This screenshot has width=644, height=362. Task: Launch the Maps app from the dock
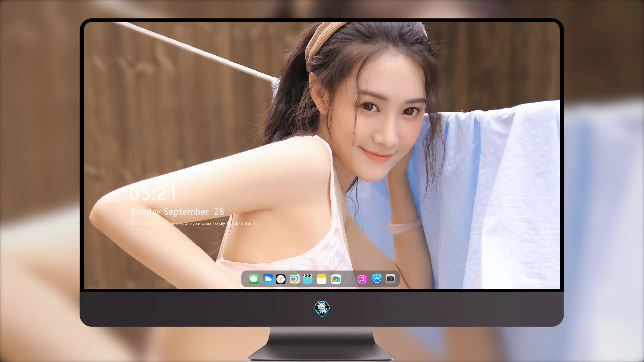click(x=294, y=279)
